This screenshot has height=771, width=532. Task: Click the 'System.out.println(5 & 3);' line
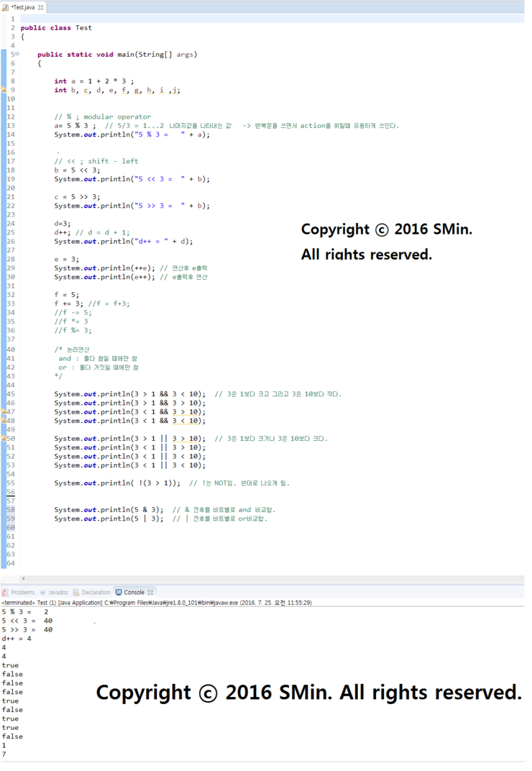point(109,510)
